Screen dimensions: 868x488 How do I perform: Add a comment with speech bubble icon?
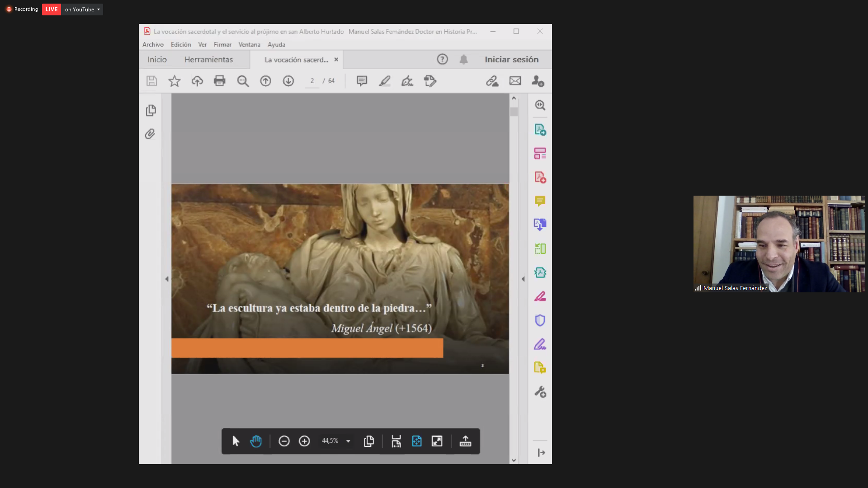[362, 81]
